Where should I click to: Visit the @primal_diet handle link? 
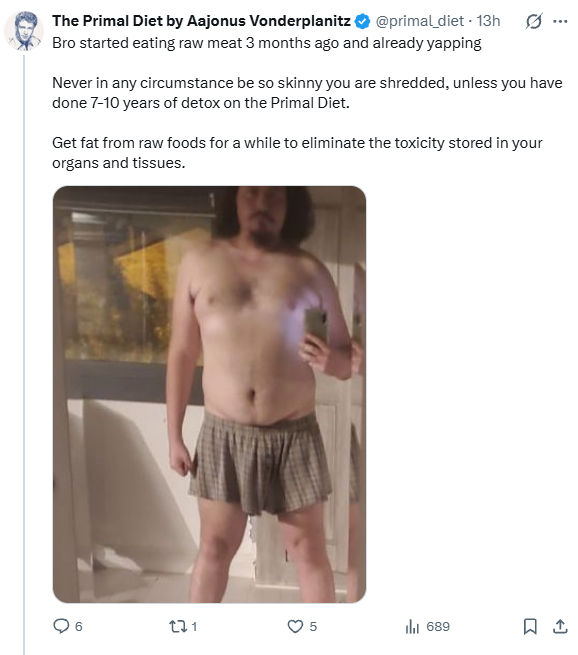(x=420, y=21)
